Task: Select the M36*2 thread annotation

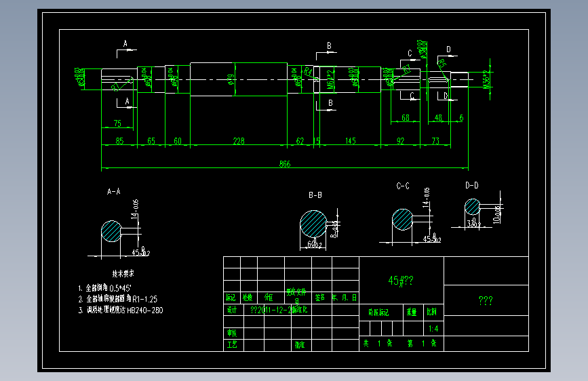Action: (487, 79)
